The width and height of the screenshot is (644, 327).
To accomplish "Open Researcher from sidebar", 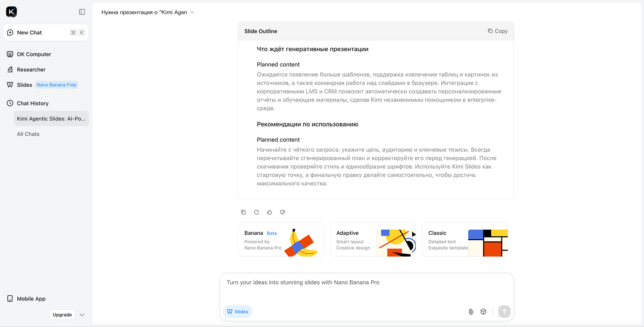I will (31, 70).
